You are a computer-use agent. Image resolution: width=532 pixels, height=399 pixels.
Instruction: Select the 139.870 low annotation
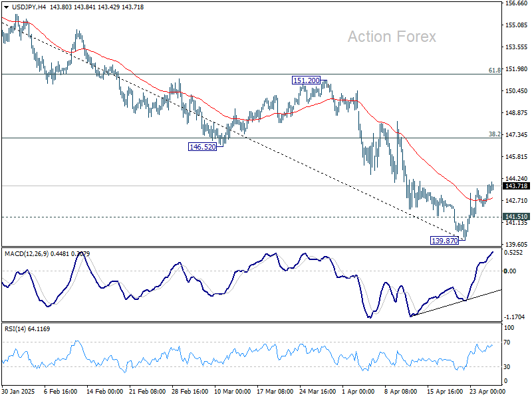(x=443, y=240)
